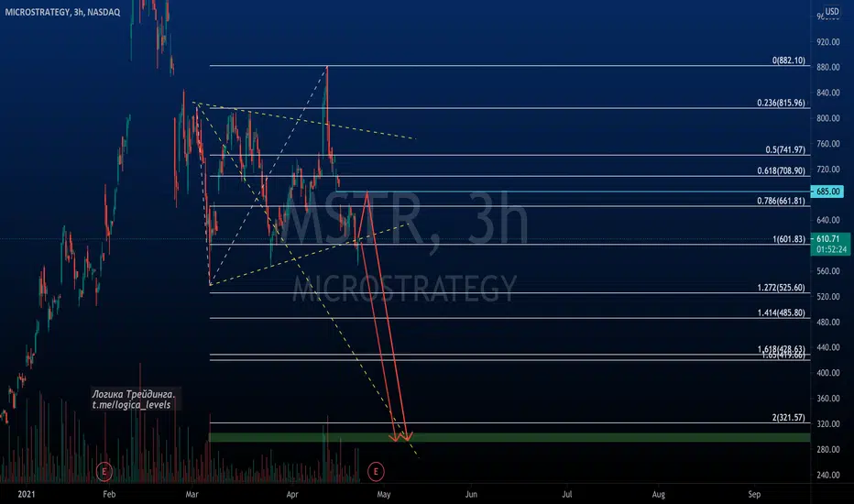This screenshot has height=504, width=854.
Task: Click the Mar label on time axis
Action: (x=192, y=494)
